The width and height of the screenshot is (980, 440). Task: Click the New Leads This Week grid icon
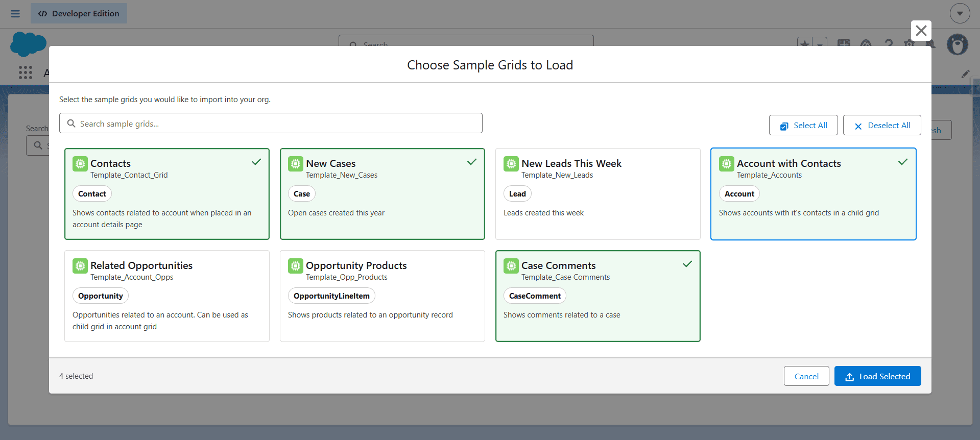pos(511,164)
